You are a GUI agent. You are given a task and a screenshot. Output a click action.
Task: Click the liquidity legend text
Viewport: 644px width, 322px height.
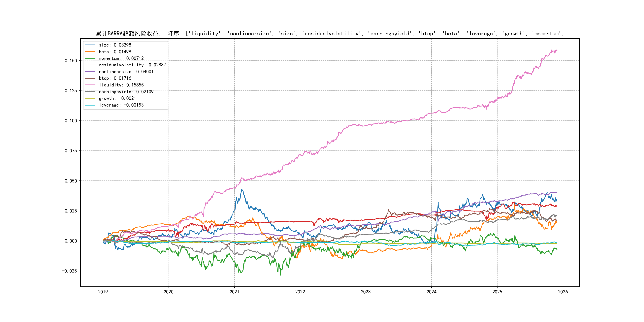[x=121, y=85]
